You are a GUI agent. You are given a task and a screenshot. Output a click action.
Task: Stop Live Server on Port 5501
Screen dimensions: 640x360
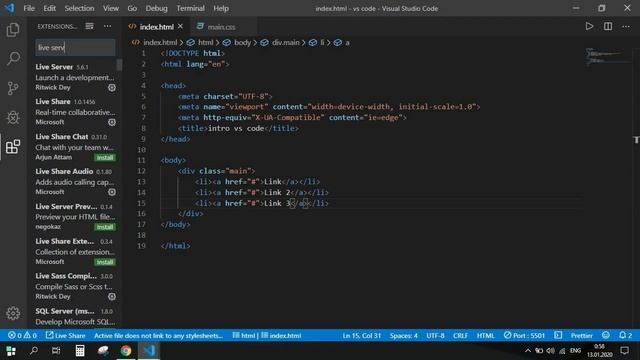pos(524,336)
